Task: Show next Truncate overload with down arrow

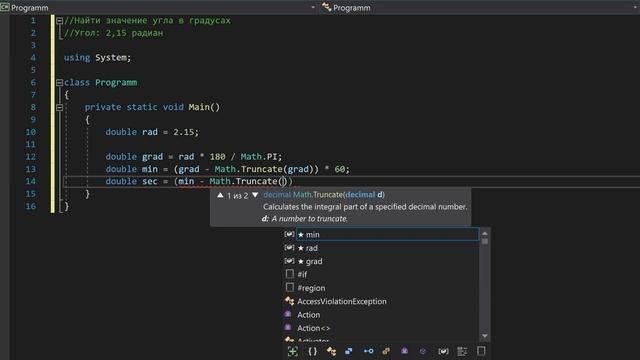Action: pos(255,195)
